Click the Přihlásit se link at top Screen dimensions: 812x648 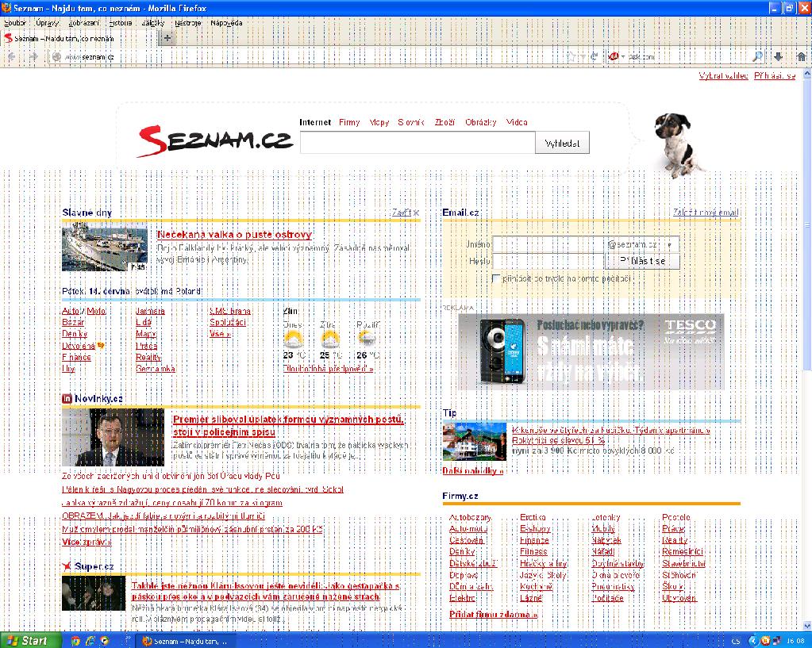click(x=775, y=76)
